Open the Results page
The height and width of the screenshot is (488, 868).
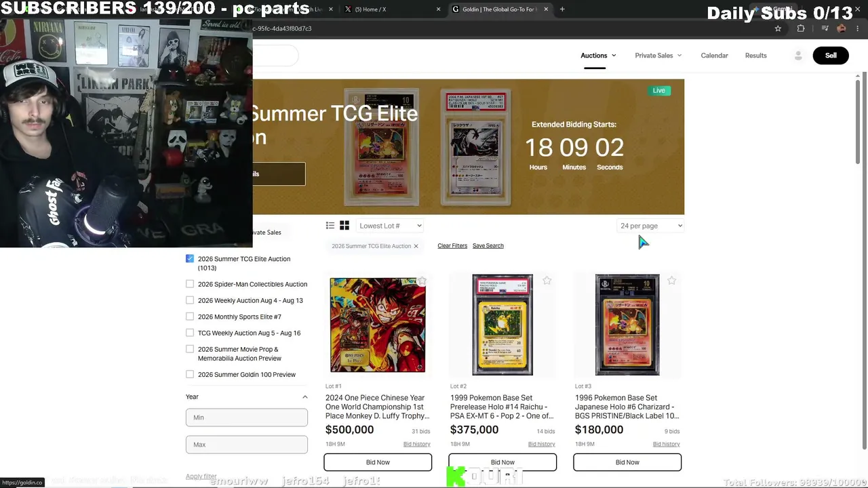point(755,56)
